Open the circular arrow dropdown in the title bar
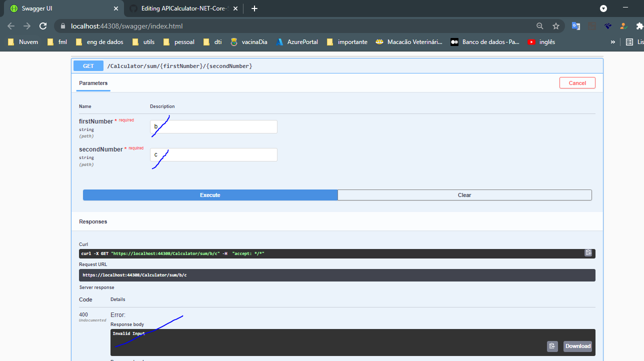The height and width of the screenshot is (361, 644). coord(603,8)
